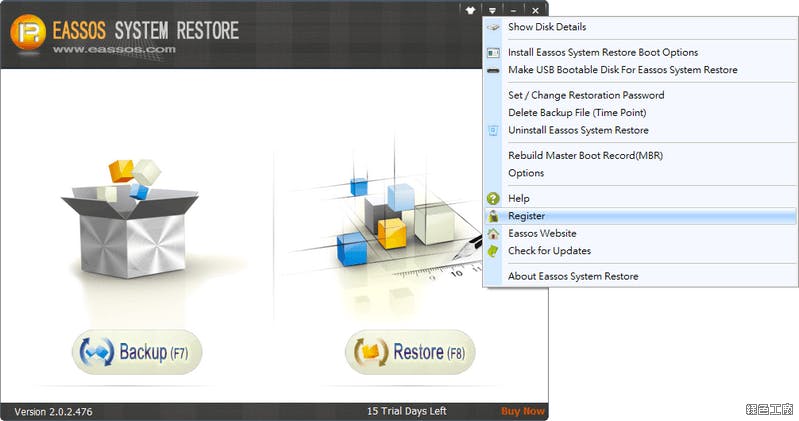Click the uninstall icon beside Uninstall entry
Image resolution: width=799 pixels, height=421 pixels.
click(x=493, y=130)
